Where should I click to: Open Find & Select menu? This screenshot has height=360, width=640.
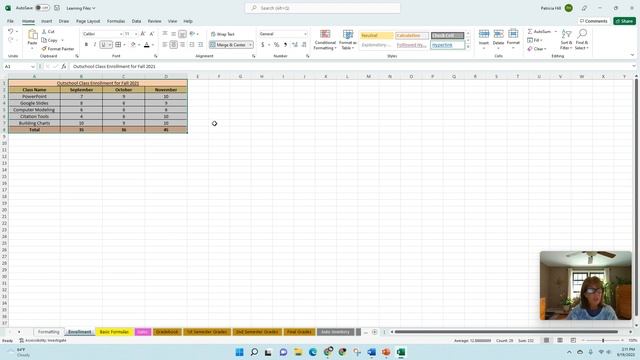pyautogui.click(x=582, y=40)
